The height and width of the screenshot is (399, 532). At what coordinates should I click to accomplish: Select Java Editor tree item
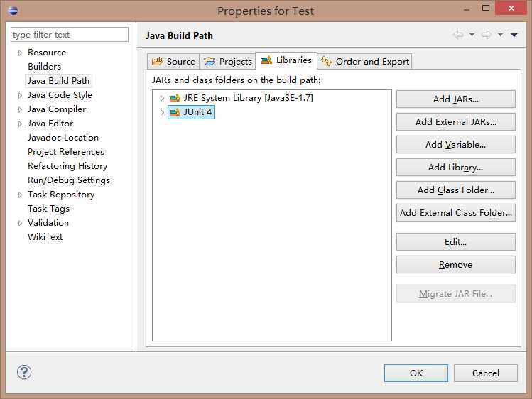tap(50, 124)
